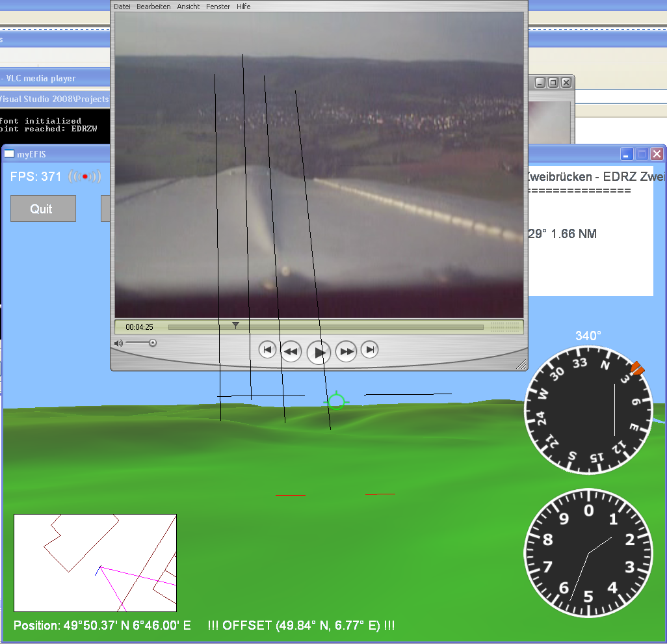Viewport: 667px width, 644px height.
Task: Click the compass heading instrument
Action: click(588, 410)
